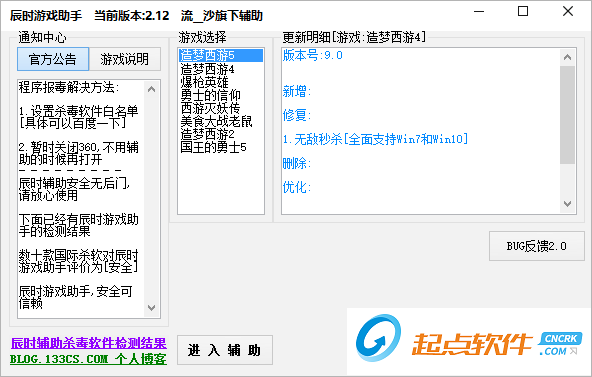Viewport: 592px width, 377px height.
Task: Switch to the 游戏说明 tab
Action: point(125,59)
